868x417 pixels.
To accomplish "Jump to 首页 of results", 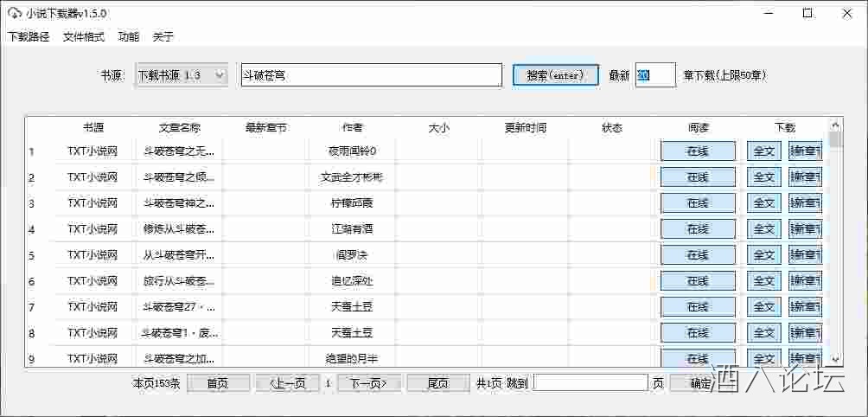I will 218,383.
